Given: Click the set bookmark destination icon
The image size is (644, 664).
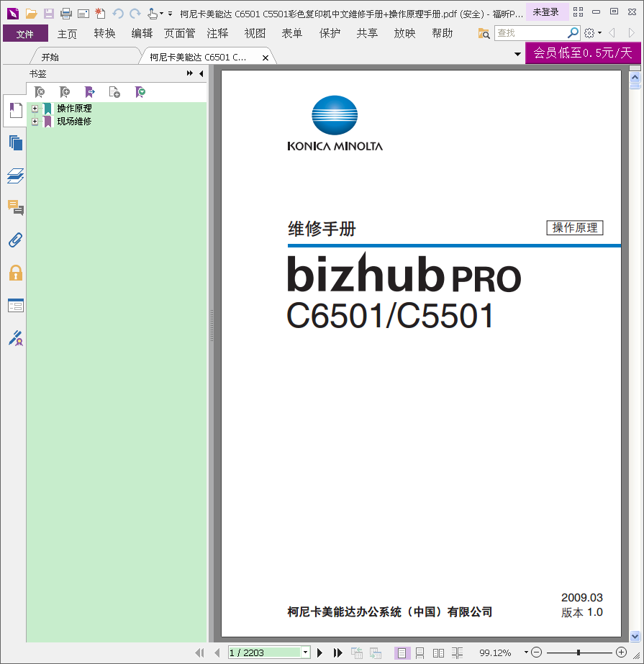Looking at the screenshot, I should tap(89, 92).
